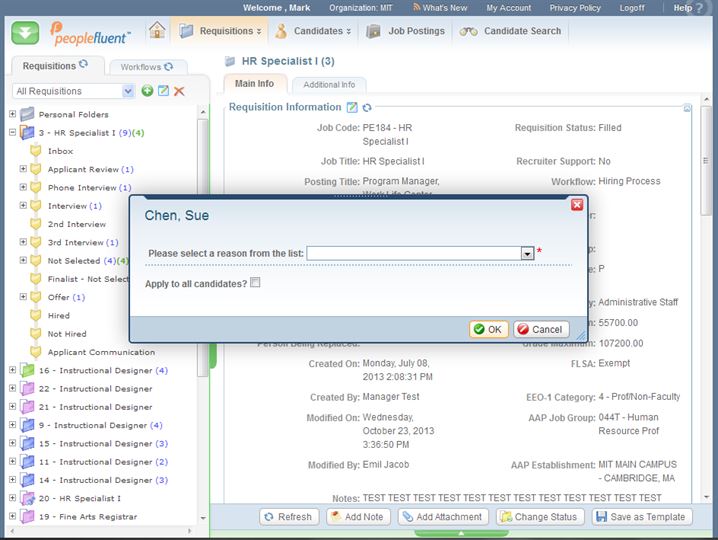Close the Chen, Sue dialog
The image size is (718, 540).
(x=576, y=205)
